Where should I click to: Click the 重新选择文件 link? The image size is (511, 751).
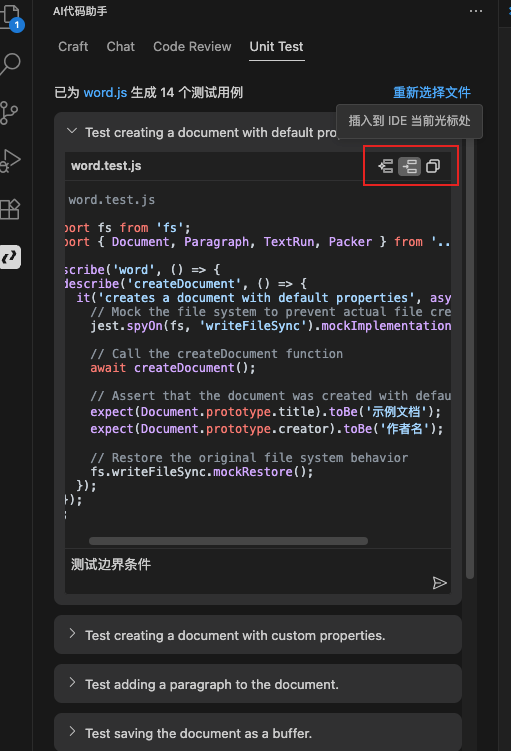(432, 92)
